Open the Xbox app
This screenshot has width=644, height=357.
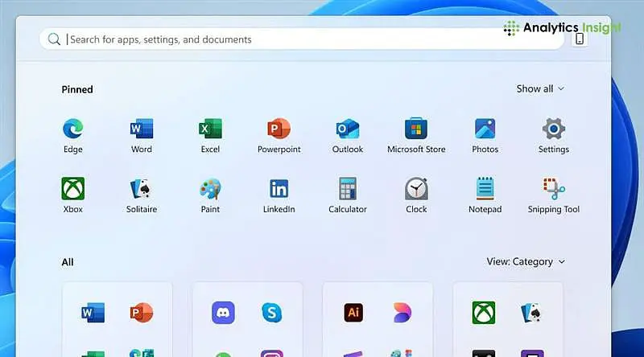[x=72, y=189]
